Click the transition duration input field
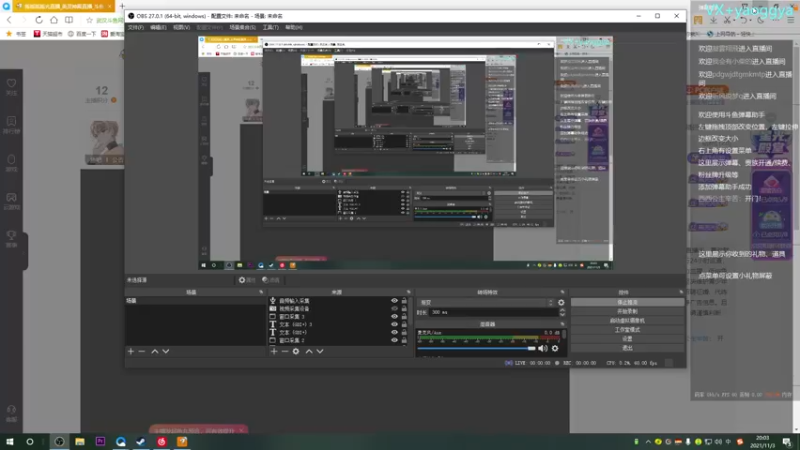Image resolution: width=800 pixels, height=450 pixels. [x=494, y=312]
